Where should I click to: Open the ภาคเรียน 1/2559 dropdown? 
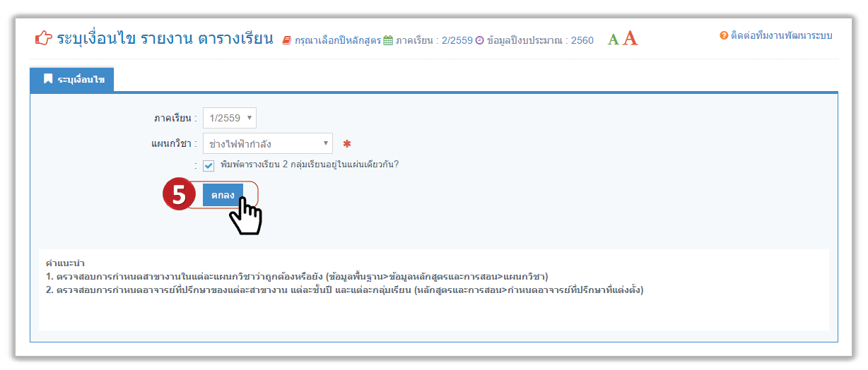coord(230,118)
